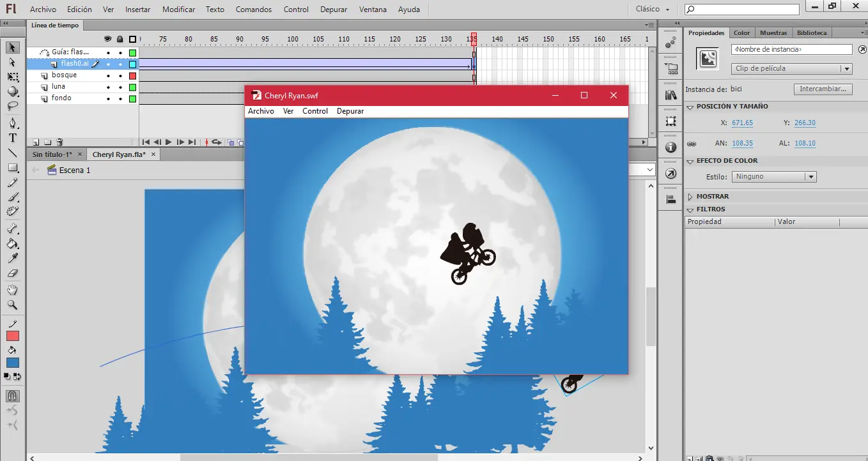Go to first frame in timeline
The width and height of the screenshot is (868, 461).
pyautogui.click(x=146, y=142)
